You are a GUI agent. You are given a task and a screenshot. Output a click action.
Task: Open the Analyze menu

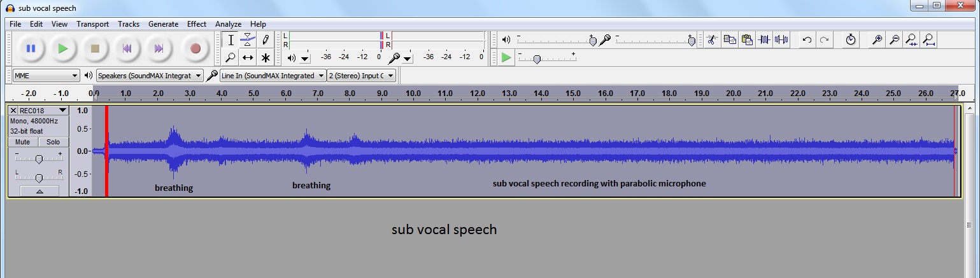[228, 24]
